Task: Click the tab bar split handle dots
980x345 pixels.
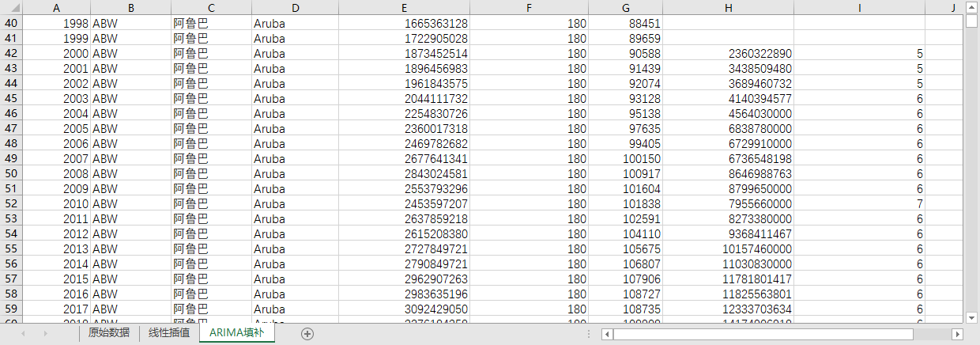Action: pyautogui.click(x=589, y=335)
